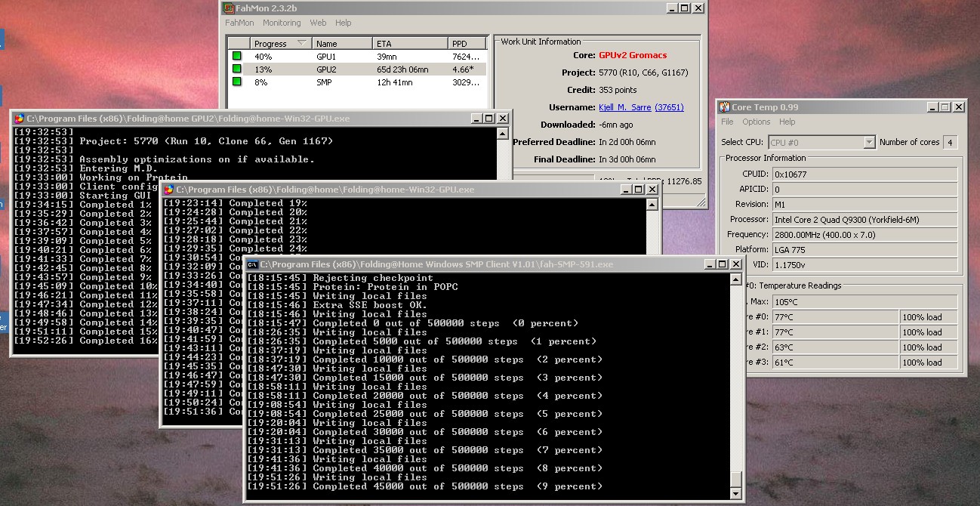Image resolution: width=980 pixels, height=506 pixels.
Task: Sort clients by the Progress column
Action: coord(281,44)
